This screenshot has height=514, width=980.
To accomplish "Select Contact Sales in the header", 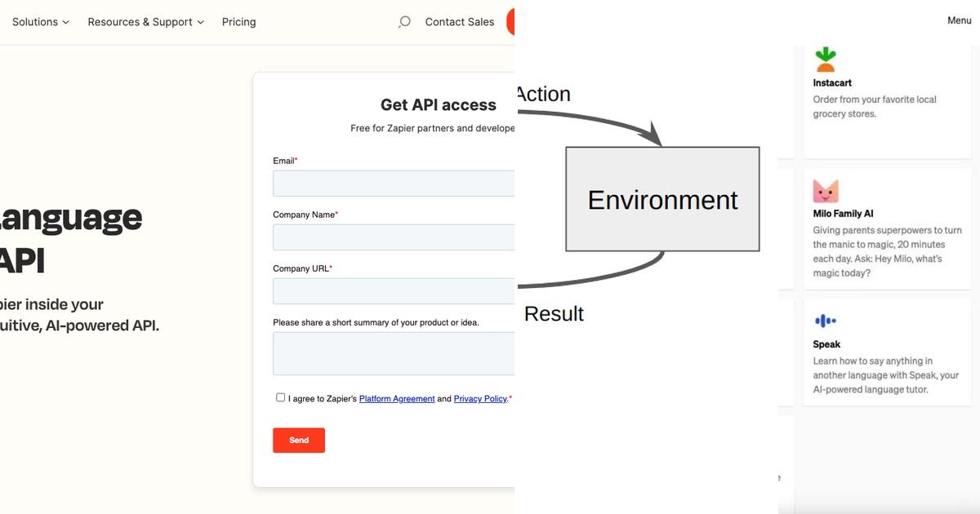I will tap(459, 21).
